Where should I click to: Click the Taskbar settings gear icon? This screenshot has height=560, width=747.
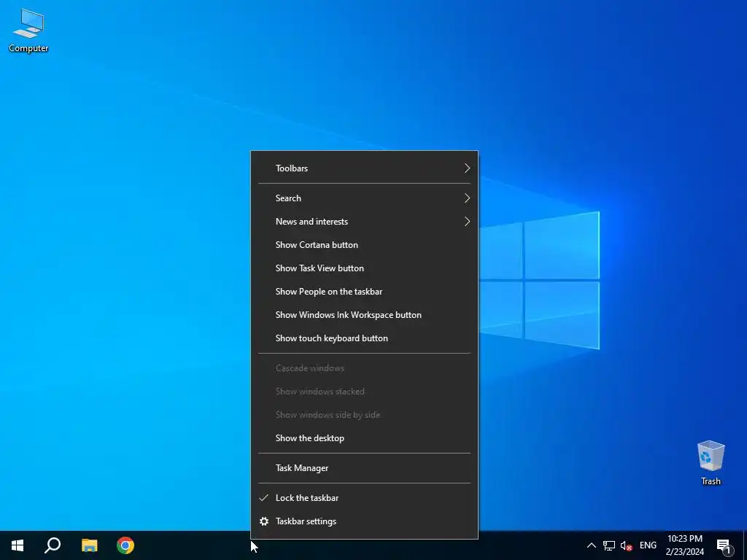[264, 521]
